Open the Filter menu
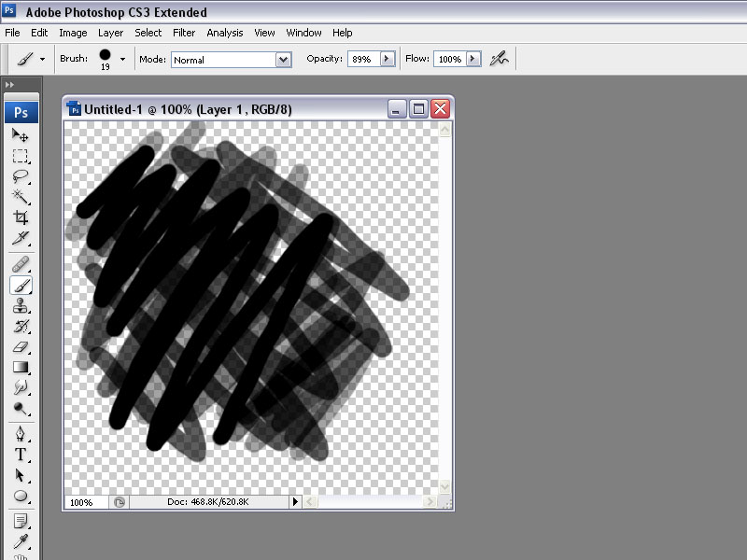This screenshot has width=747, height=560. tap(184, 33)
